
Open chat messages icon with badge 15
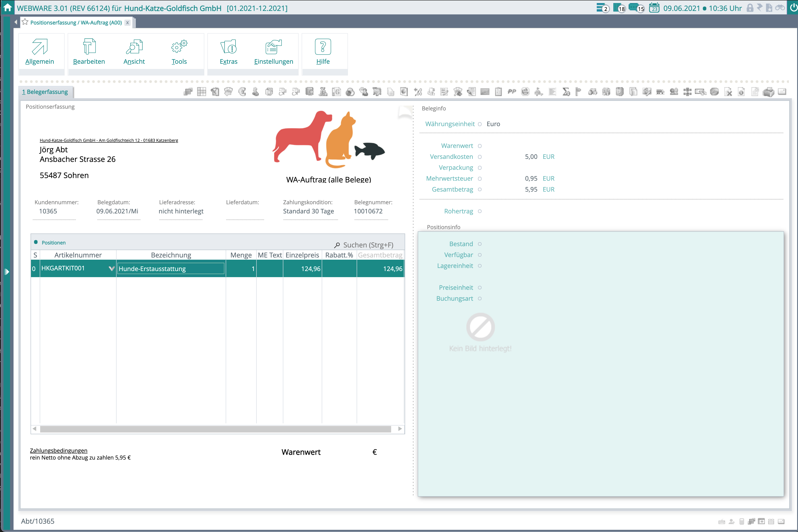point(635,7)
